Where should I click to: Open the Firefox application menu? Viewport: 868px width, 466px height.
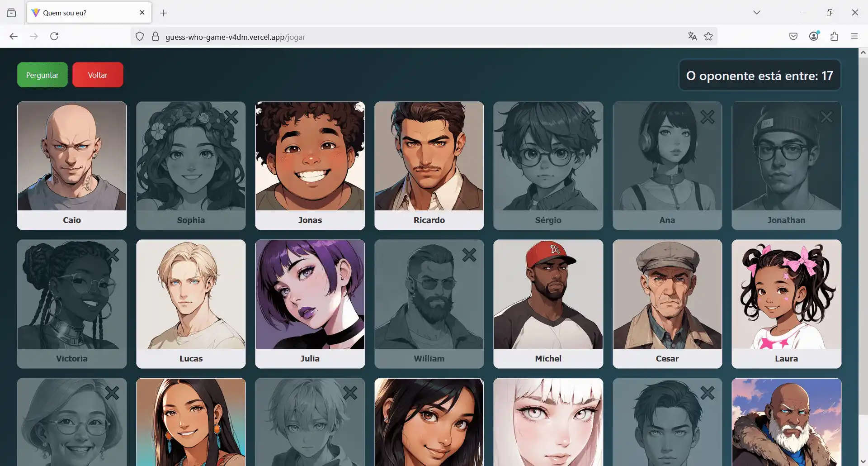(x=854, y=36)
